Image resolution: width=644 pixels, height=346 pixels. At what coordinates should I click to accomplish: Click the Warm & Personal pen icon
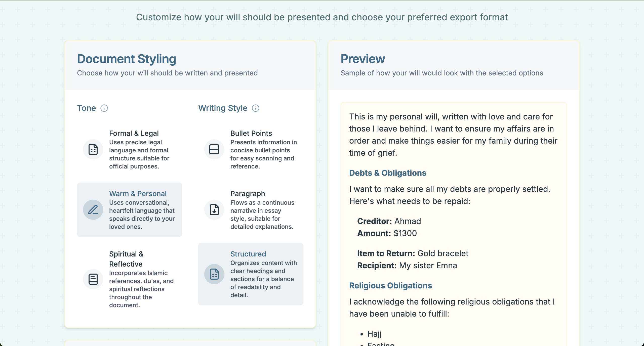tap(93, 210)
